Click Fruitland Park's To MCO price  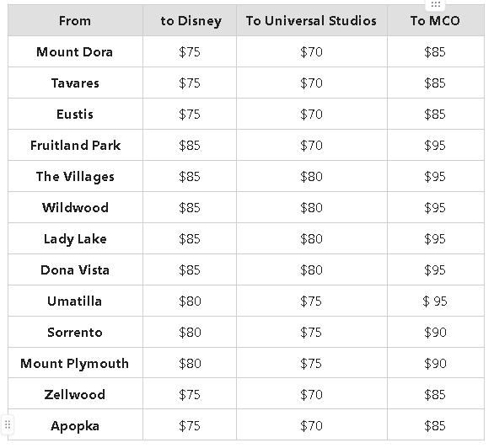[x=436, y=145]
